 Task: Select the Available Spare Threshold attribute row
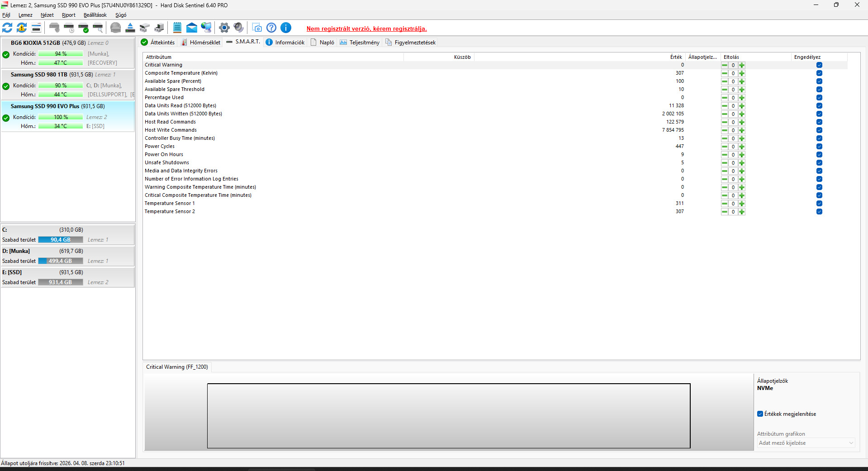click(495, 90)
